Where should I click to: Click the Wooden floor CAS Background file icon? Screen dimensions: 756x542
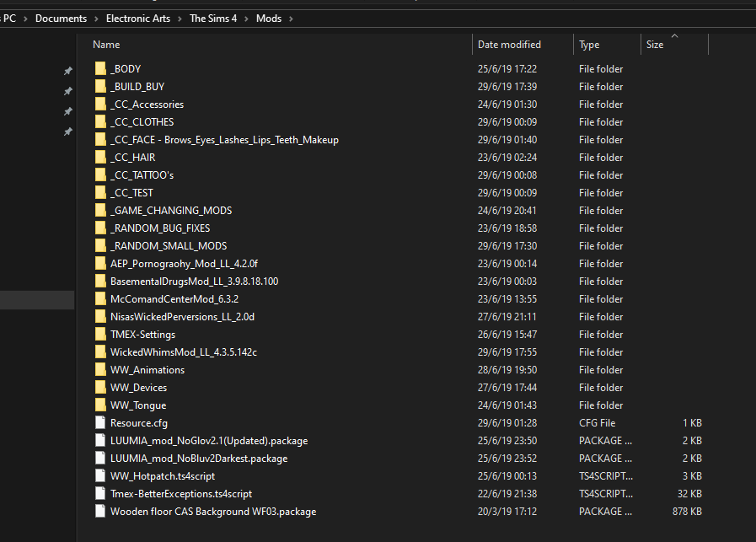coord(100,511)
